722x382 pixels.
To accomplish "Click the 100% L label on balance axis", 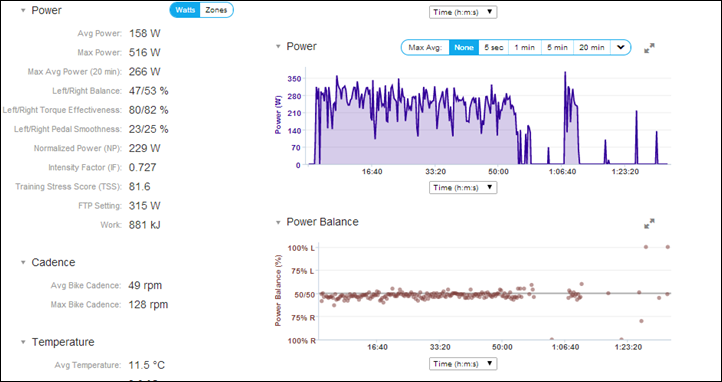I will point(302,248).
